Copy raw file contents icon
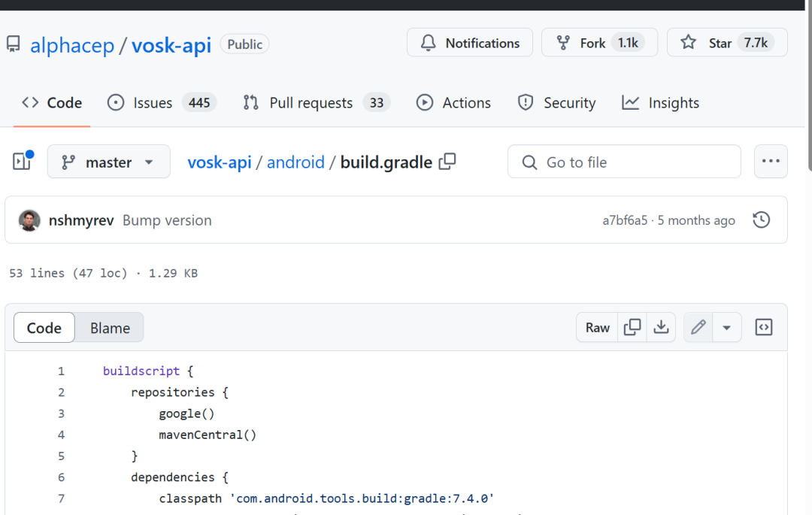This screenshot has width=812, height=515. 633,327
